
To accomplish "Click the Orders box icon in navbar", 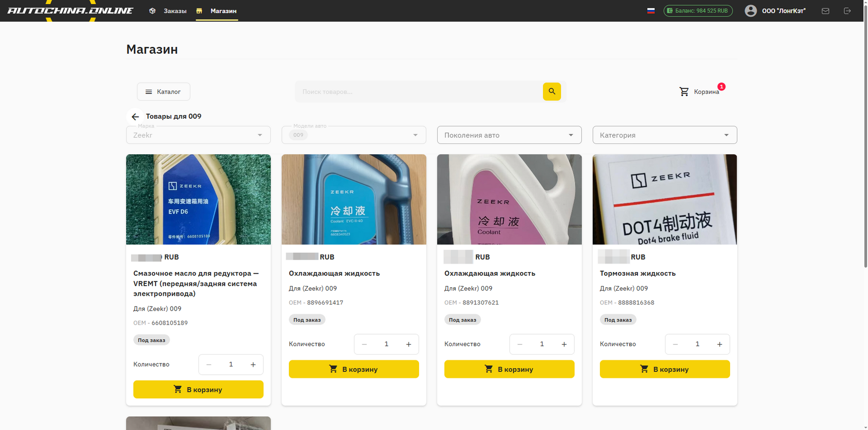I will 152,11.
